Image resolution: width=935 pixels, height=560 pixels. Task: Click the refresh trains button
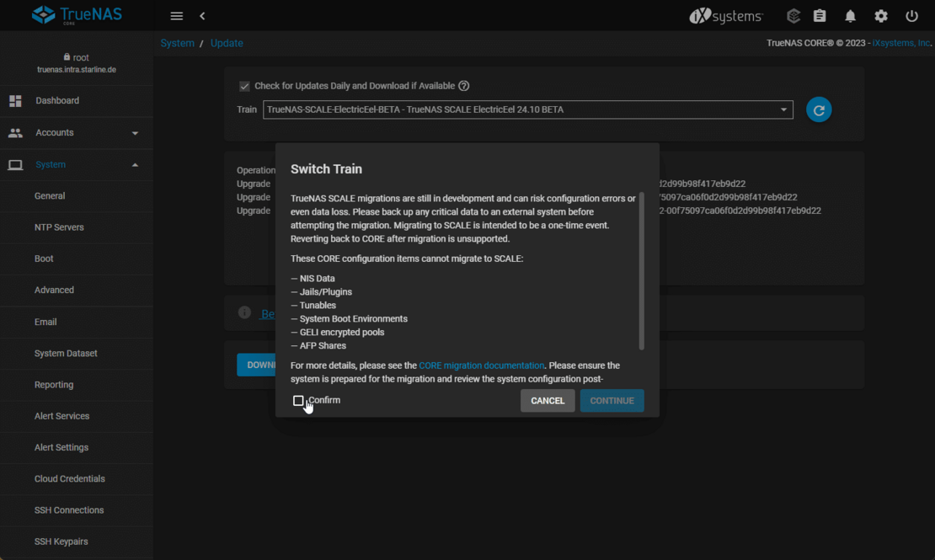click(819, 110)
